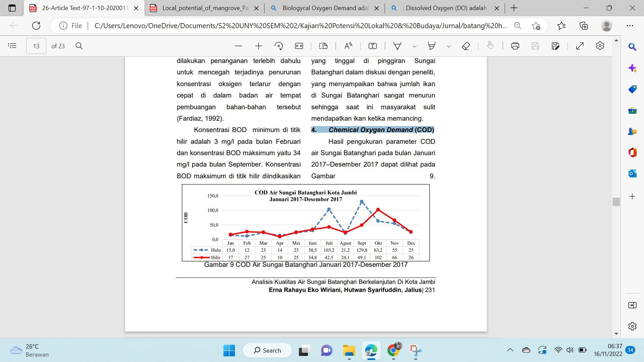Add a new sidebar app
644x362 pixels.
[x=632, y=196]
